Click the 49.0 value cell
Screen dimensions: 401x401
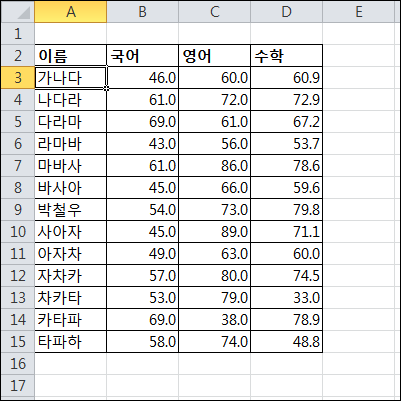pos(143,254)
